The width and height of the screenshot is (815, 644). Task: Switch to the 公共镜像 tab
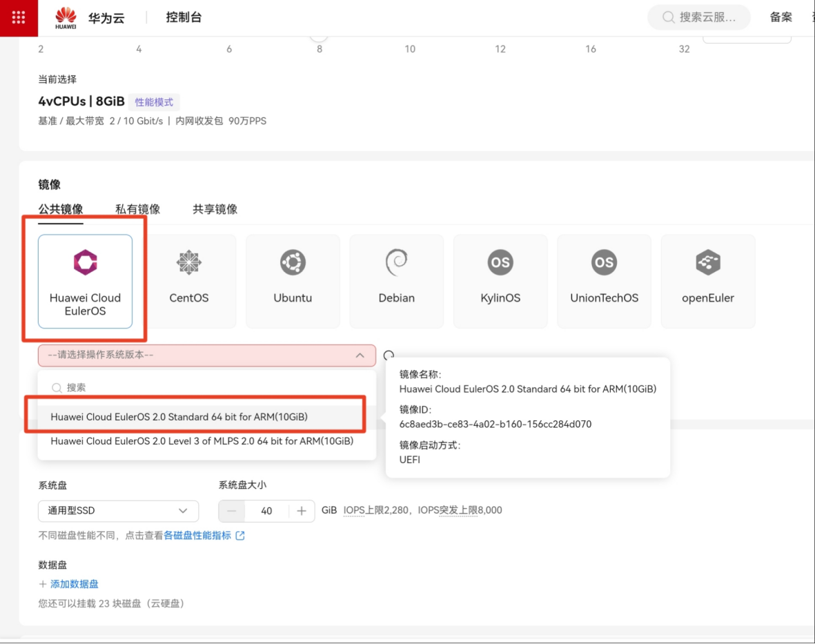tap(61, 209)
